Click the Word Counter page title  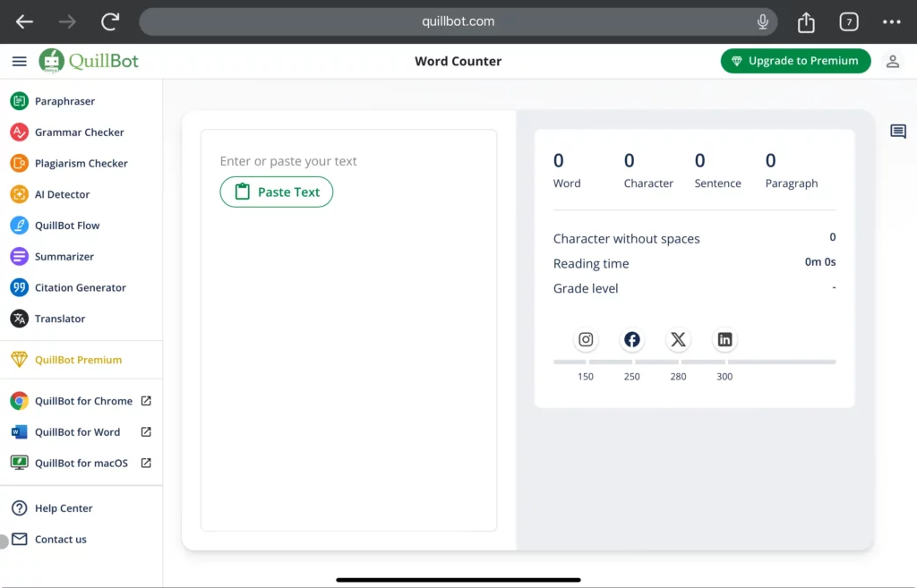click(458, 61)
